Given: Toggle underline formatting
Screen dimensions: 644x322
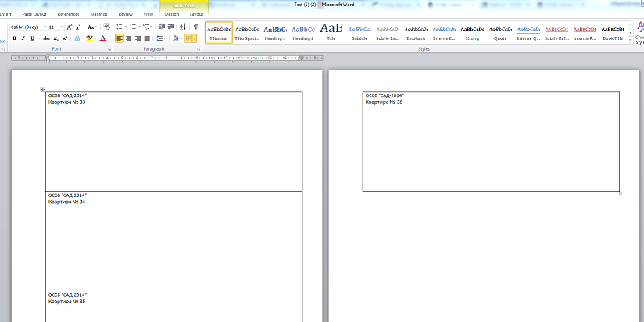Looking at the screenshot, I should pyautogui.click(x=31, y=38).
